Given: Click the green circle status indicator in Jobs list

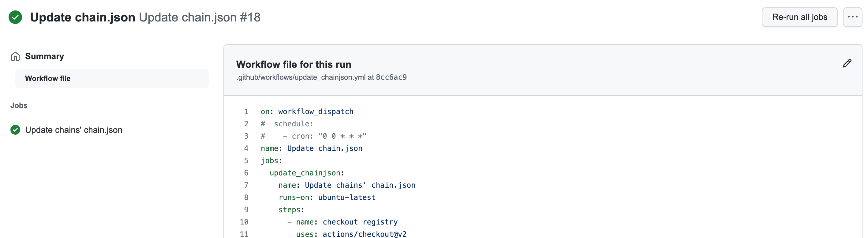Looking at the screenshot, I should (x=15, y=130).
